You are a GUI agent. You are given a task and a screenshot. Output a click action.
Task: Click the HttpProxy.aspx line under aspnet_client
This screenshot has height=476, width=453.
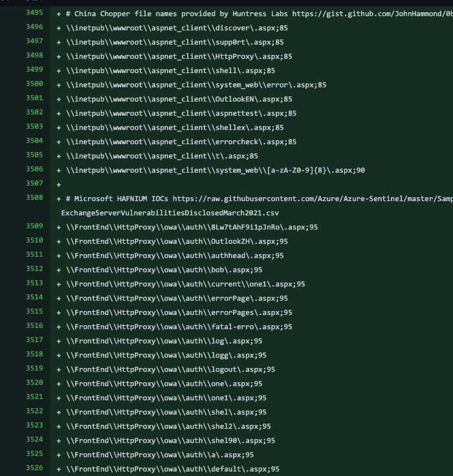[179, 56]
